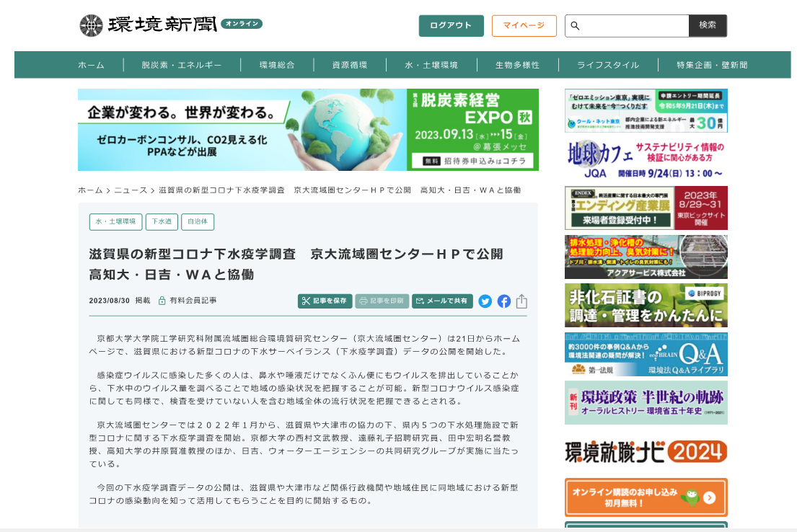Open 環境就職ナビ 2024 banner
This screenshot has width=797, height=532.
(646, 451)
